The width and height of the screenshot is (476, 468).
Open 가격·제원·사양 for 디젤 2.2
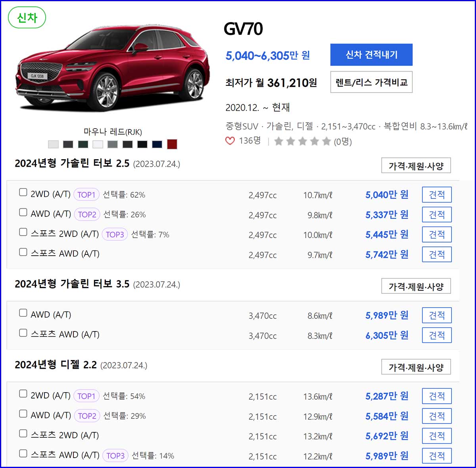point(416,366)
